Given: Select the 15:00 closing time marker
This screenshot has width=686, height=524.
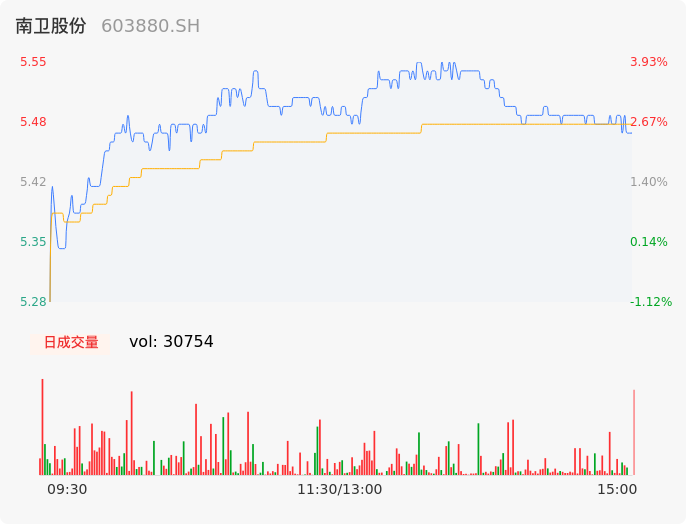Looking at the screenshot, I should [x=617, y=489].
